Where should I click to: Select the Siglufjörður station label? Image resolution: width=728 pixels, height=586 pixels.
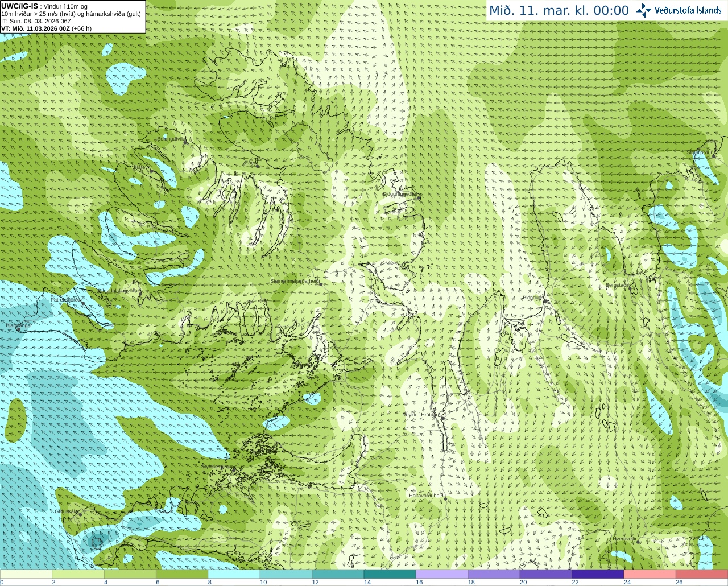[x=700, y=152]
